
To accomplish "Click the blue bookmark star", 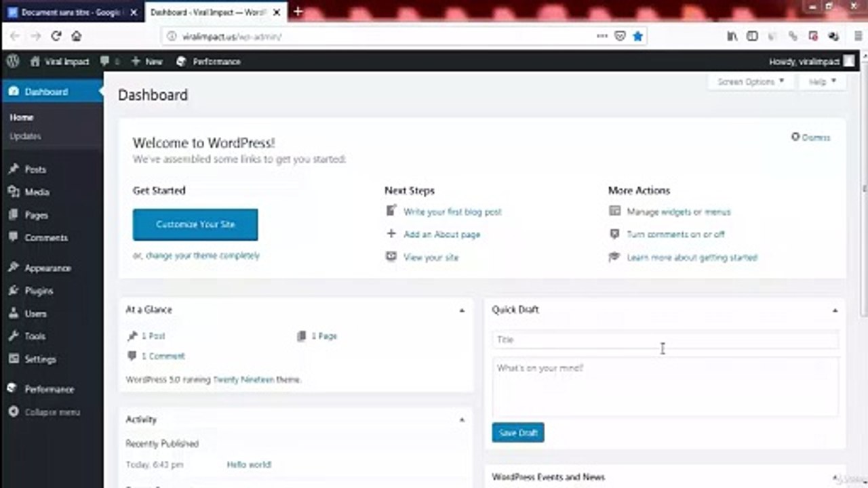I will click(637, 36).
